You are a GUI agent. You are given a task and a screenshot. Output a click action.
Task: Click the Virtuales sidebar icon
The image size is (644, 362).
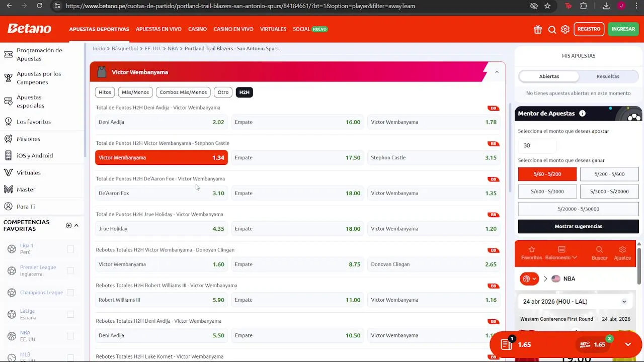click(x=8, y=172)
